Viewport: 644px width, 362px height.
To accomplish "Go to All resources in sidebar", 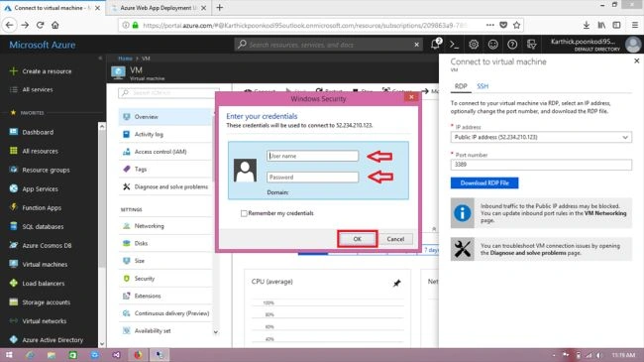I will (41, 151).
